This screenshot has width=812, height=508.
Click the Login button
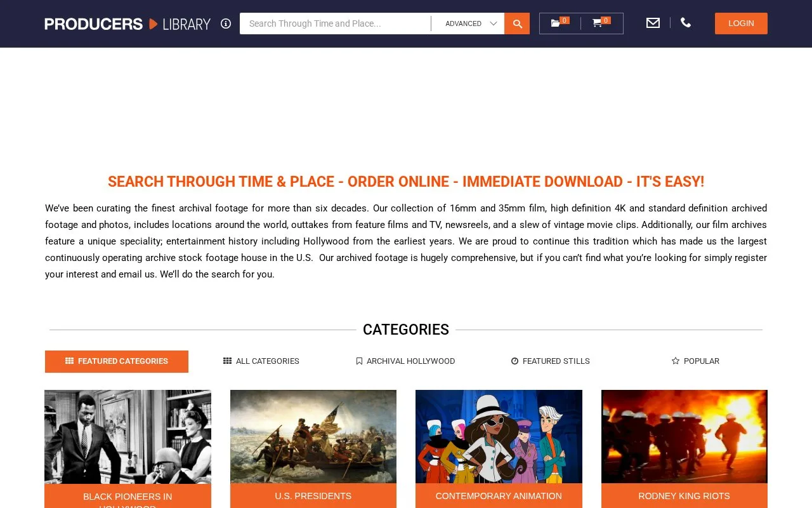pyautogui.click(x=741, y=23)
